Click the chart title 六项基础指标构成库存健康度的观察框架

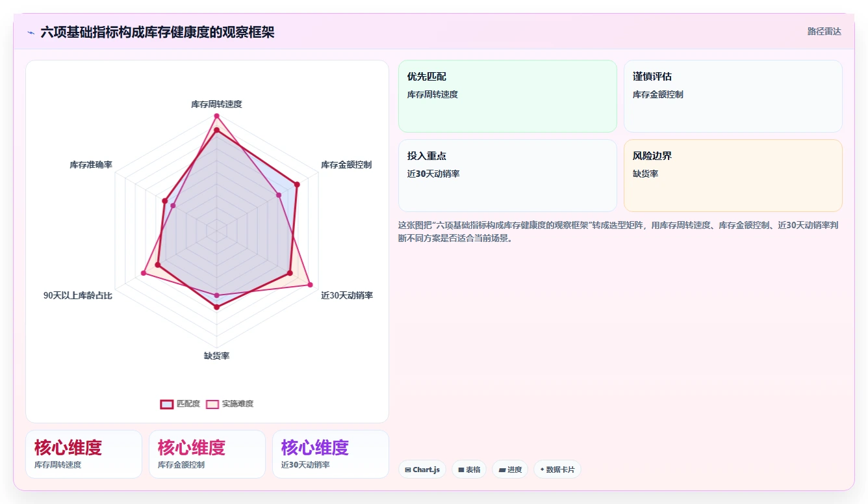point(157,33)
